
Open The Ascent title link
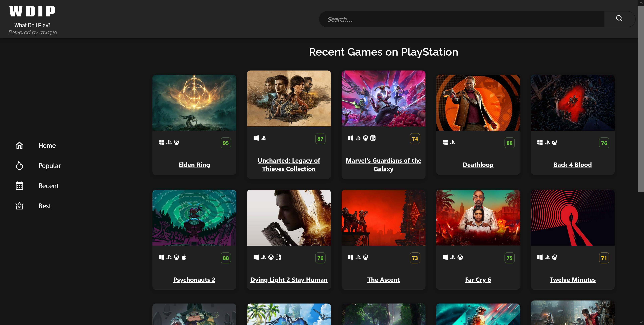(383, 280)
